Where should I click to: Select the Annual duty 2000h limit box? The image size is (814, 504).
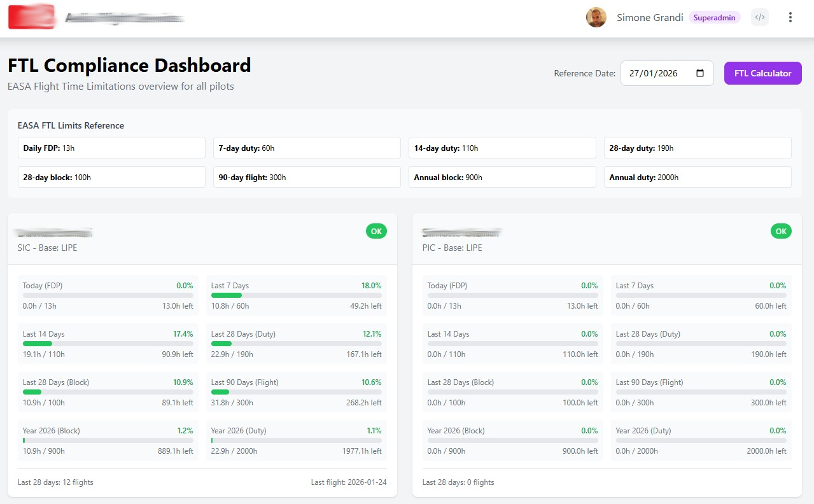(697, 177)
